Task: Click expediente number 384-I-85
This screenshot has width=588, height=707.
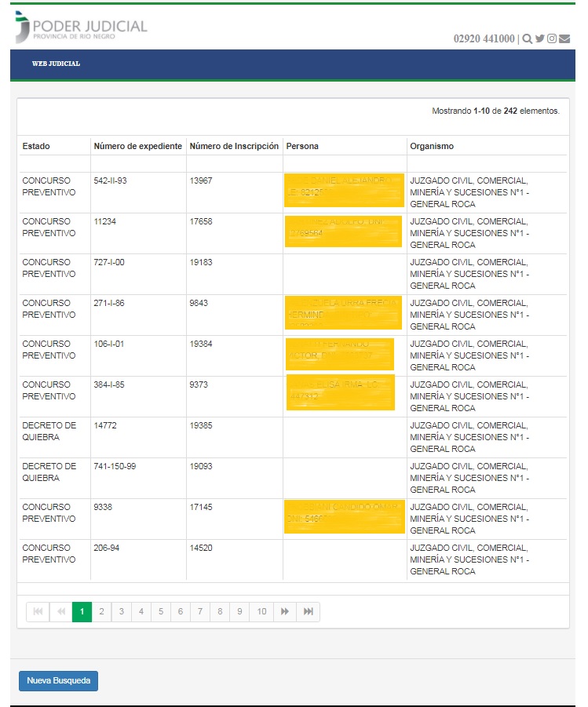Action: coord(109,384)
